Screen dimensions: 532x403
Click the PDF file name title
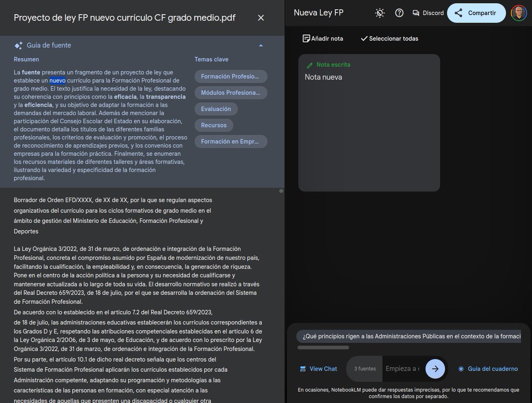point(125,18)
